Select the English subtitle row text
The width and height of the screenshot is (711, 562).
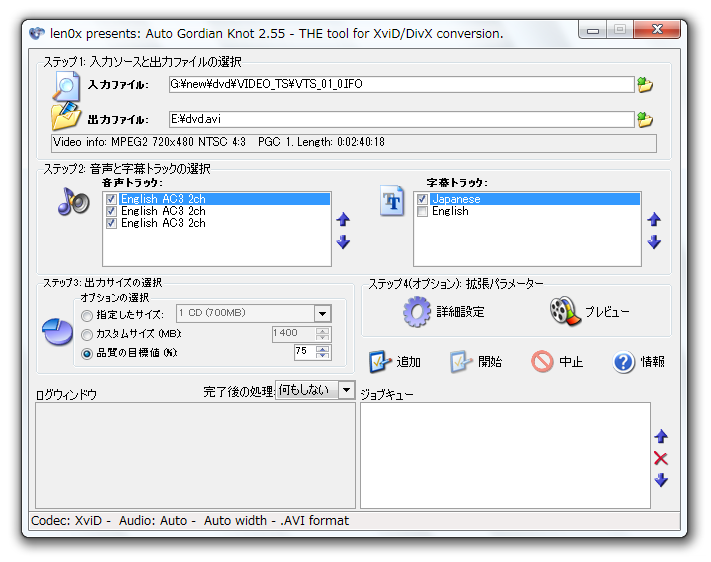pos(450,211)
